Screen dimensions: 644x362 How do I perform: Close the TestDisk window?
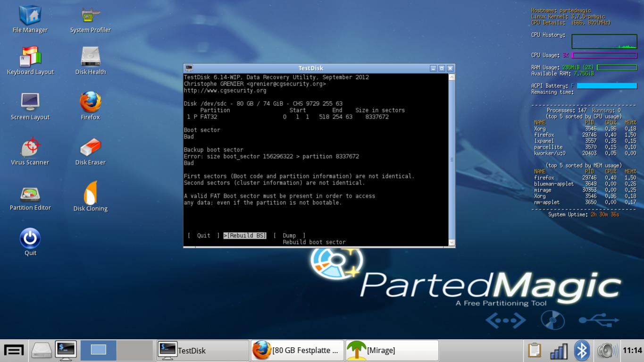(x=450, y=68)
